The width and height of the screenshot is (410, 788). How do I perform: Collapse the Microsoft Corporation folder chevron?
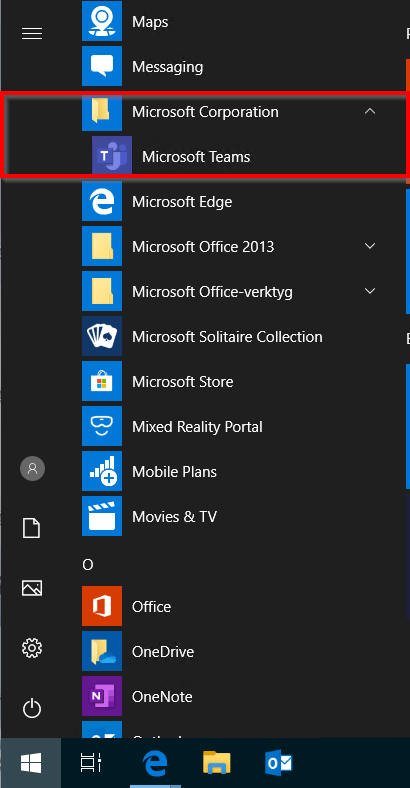coord(370,111)
